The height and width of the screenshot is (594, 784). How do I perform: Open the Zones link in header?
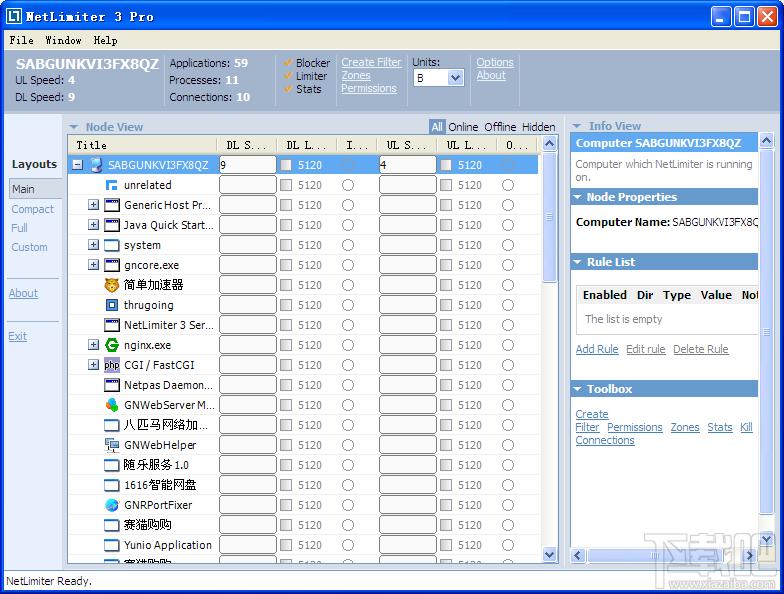(x=356, y=75)
